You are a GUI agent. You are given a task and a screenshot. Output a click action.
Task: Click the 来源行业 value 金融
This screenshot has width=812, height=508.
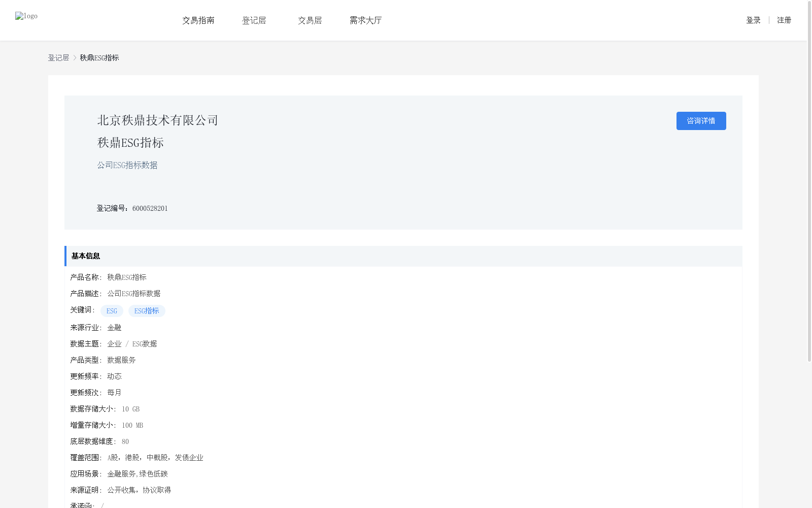coord(114,328)
